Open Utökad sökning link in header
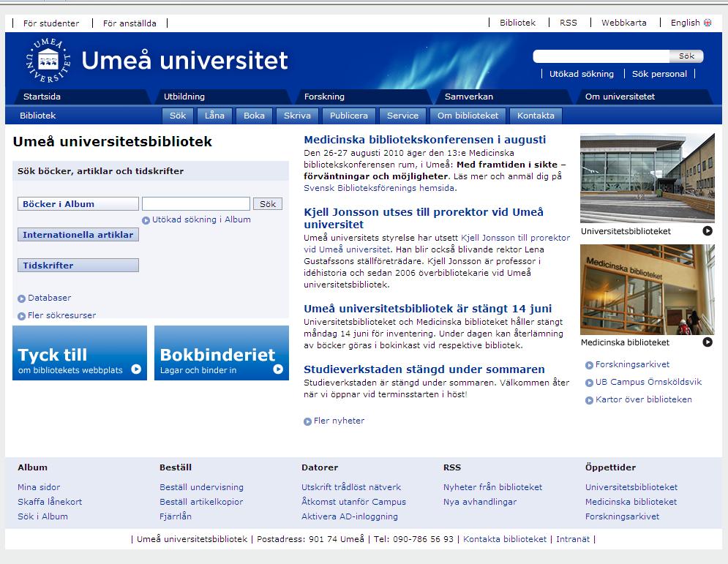 click(581, 74)
